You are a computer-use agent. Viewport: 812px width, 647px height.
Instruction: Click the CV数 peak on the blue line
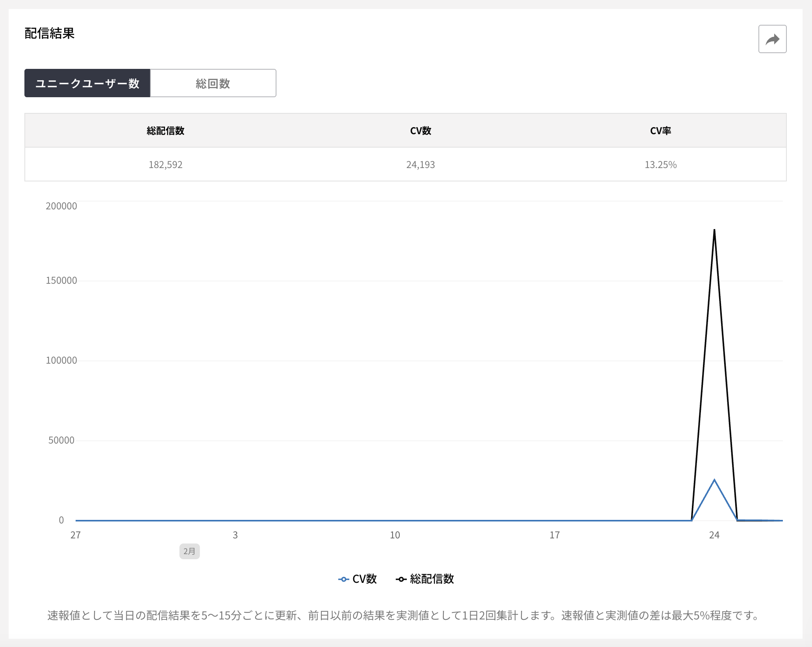pyautogui.click(x=714, y=479)
